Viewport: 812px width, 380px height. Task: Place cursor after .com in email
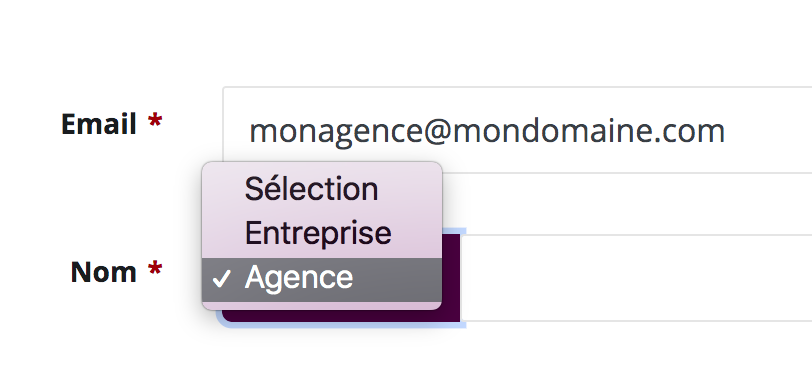pos(728,131)
